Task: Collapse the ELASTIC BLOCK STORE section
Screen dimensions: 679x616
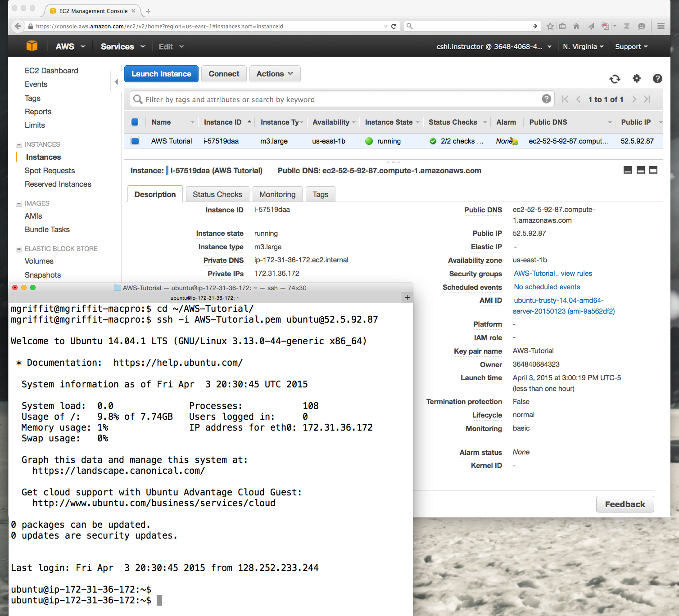Action: (19, 249)
